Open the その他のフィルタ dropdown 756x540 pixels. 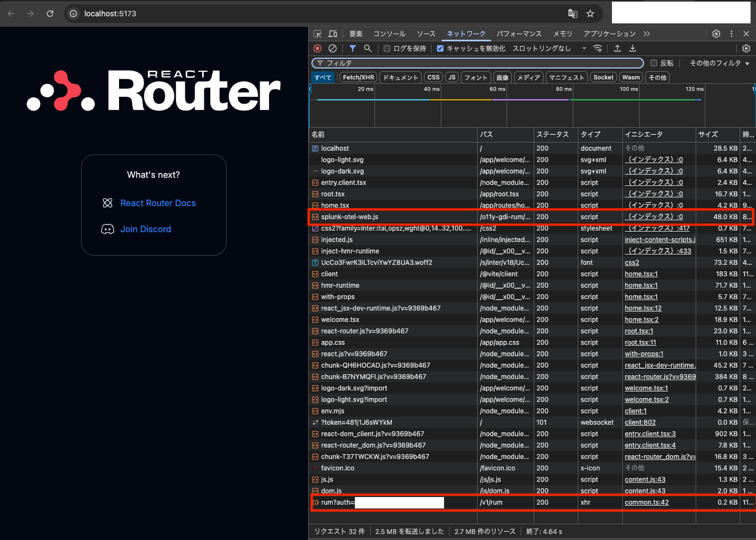pyautogui.click(x=720, y=63)
